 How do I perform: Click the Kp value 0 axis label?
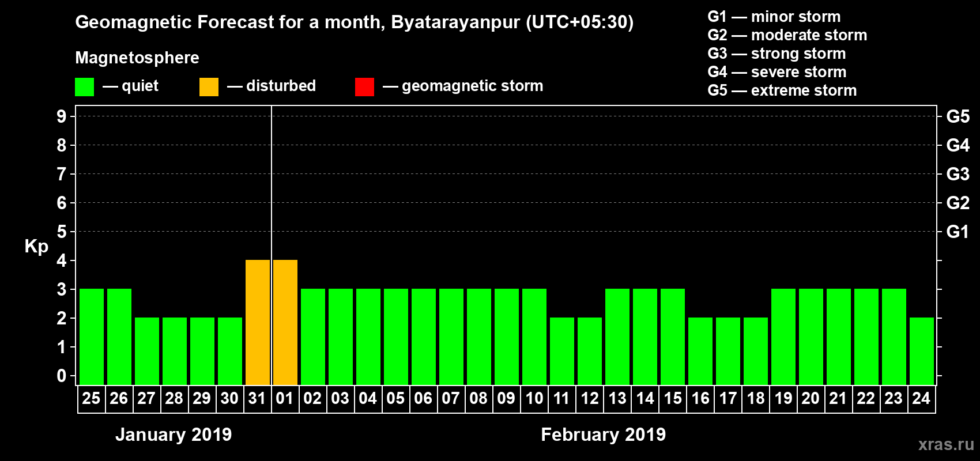62,376
